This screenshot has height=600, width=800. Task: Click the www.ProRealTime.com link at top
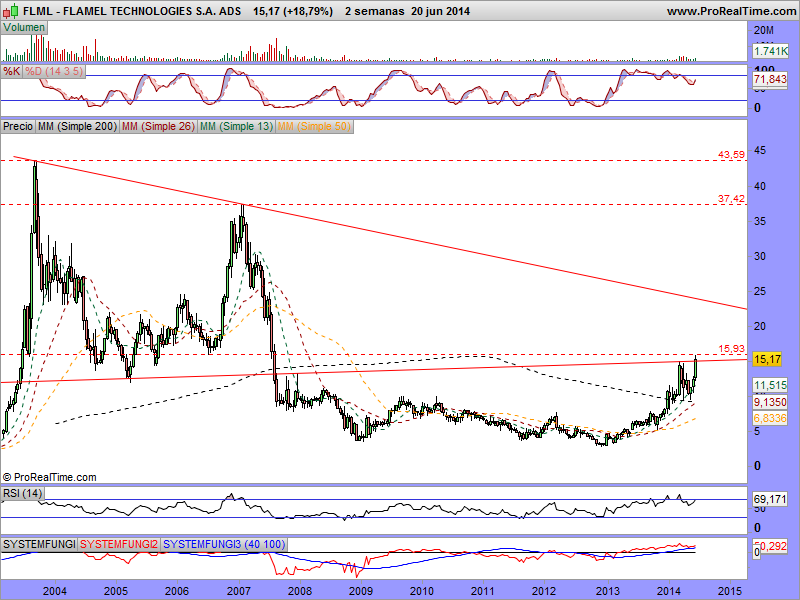coord(731,11)
